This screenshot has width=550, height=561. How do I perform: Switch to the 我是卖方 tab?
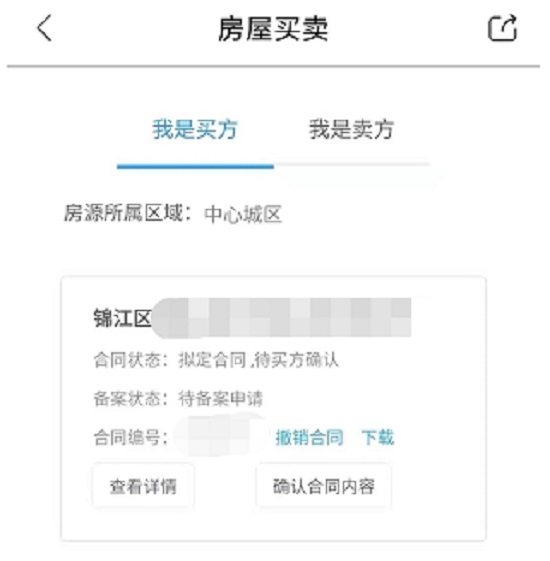351,129
